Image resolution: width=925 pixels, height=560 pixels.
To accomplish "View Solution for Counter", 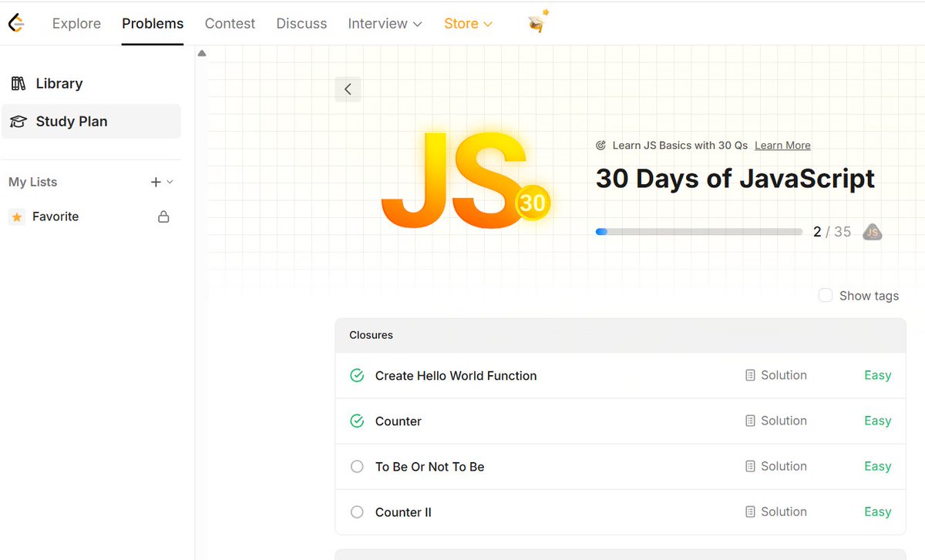I will 776,421.
